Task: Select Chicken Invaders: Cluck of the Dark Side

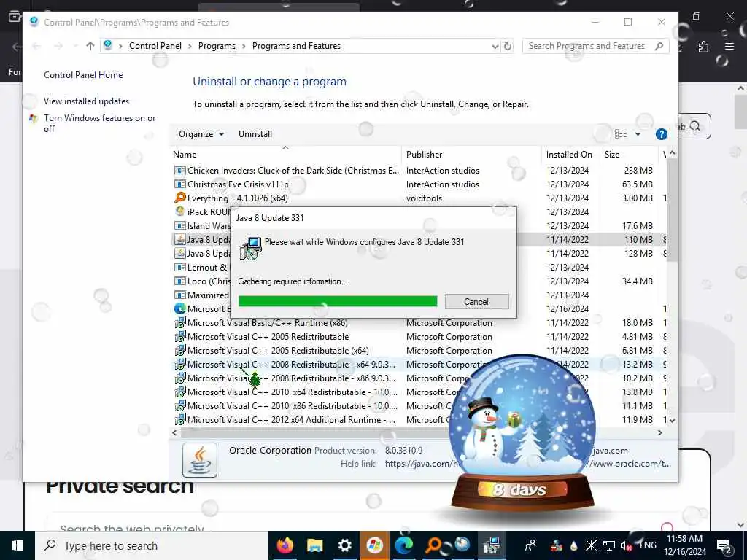Action: (x=293, y=171)
